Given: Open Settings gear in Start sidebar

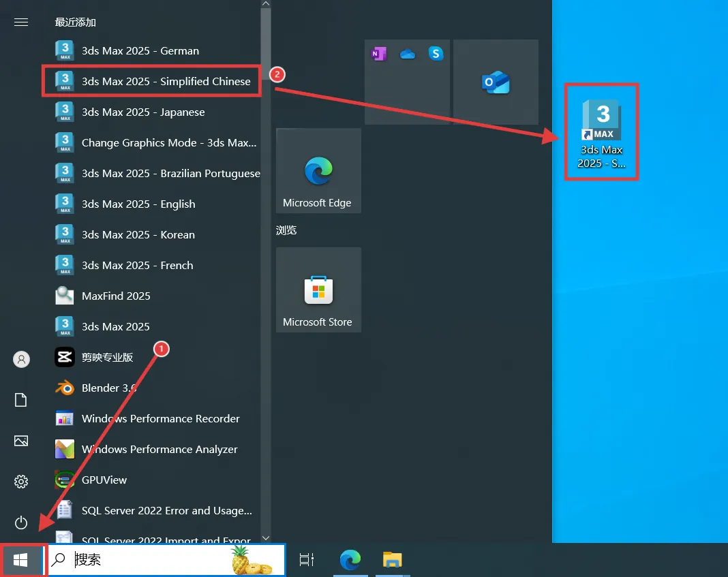Looking at the screenshot, I should pyautogui.click(x=21, y=482).
